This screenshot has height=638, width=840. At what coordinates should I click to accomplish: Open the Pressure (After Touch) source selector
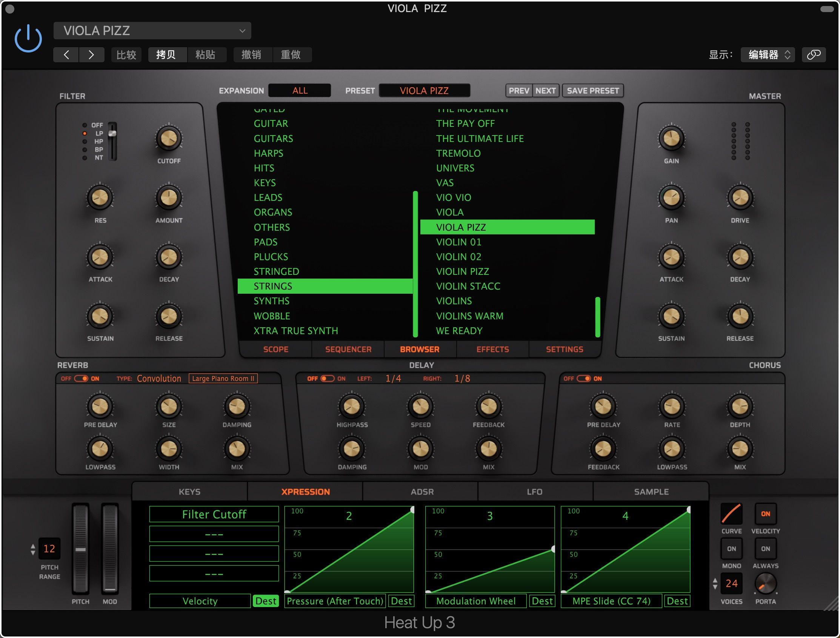[335, 601]
